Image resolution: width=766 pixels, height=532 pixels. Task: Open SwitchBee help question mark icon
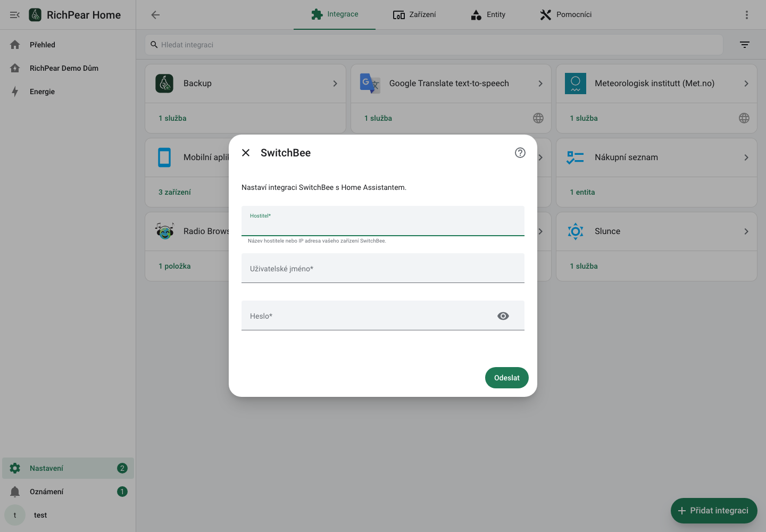(x=520, y=153)
